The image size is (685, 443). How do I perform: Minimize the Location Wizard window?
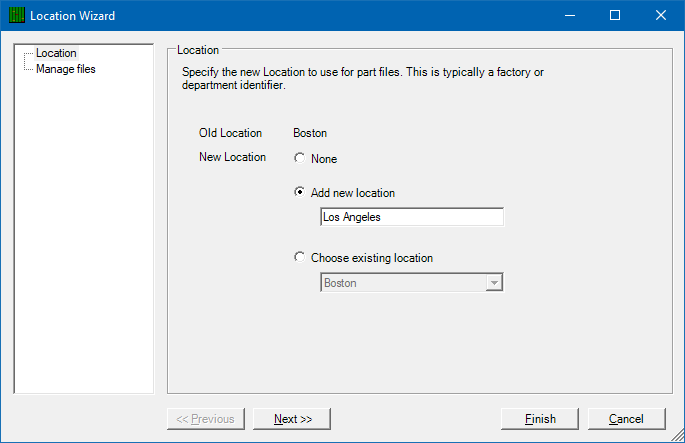point(570,16)
